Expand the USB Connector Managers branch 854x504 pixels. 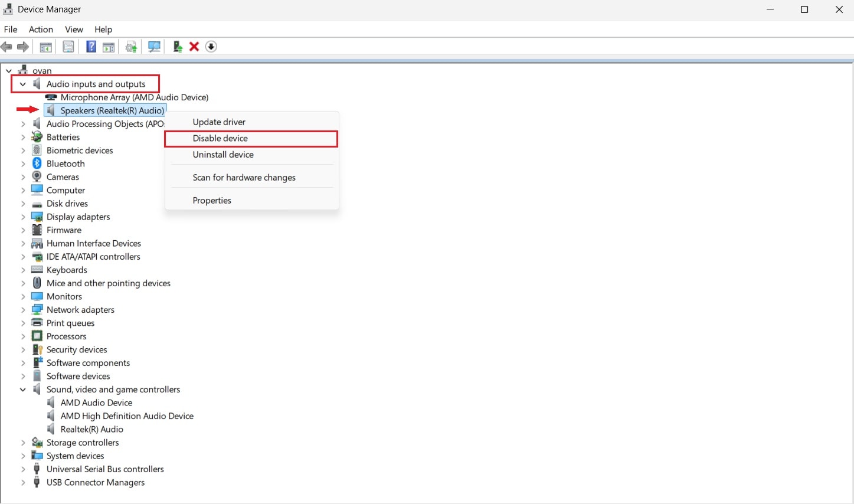tap(23, 482)
